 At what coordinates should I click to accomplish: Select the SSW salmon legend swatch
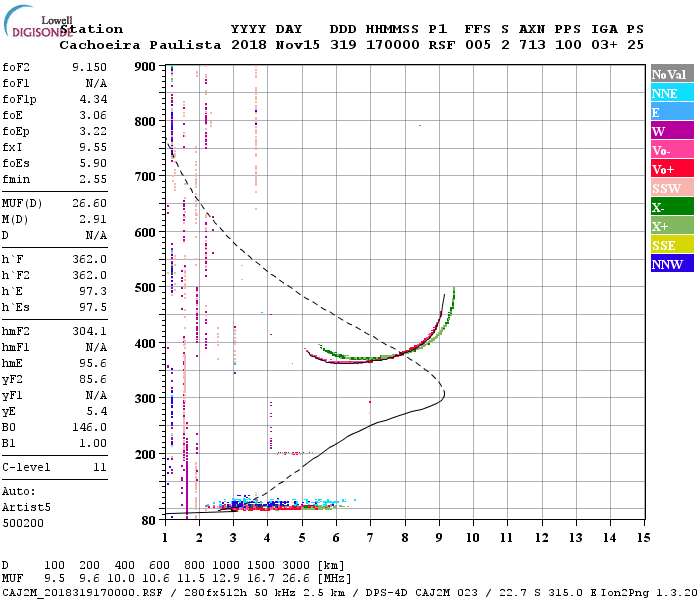(672, 188)
